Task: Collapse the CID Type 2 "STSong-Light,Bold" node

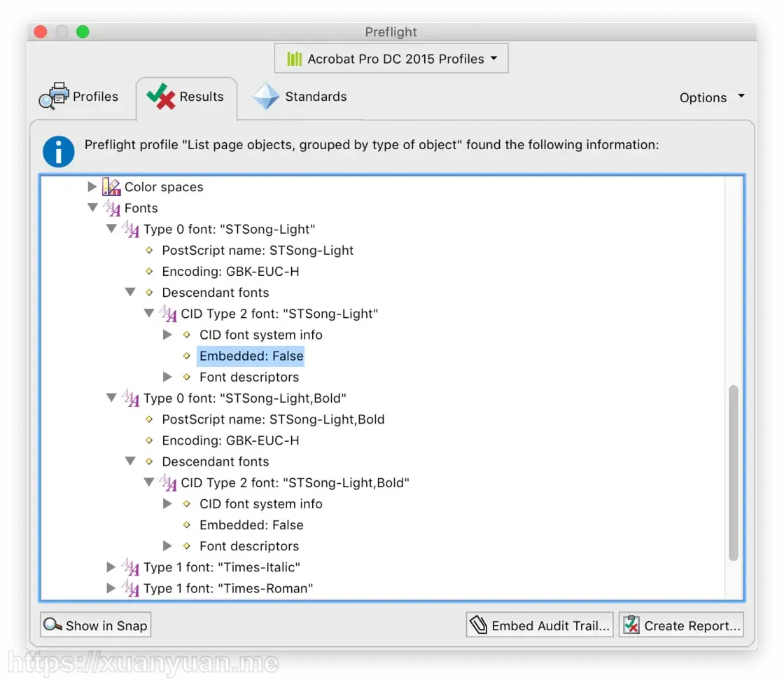Action: coord(149,482)
